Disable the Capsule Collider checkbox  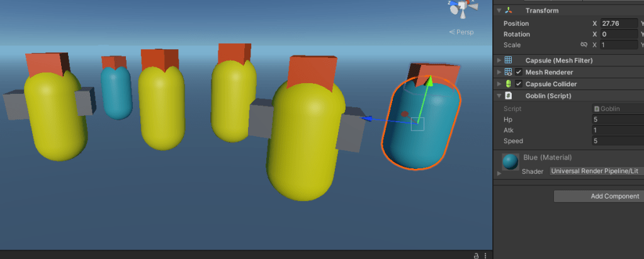(x=519, y=84)
